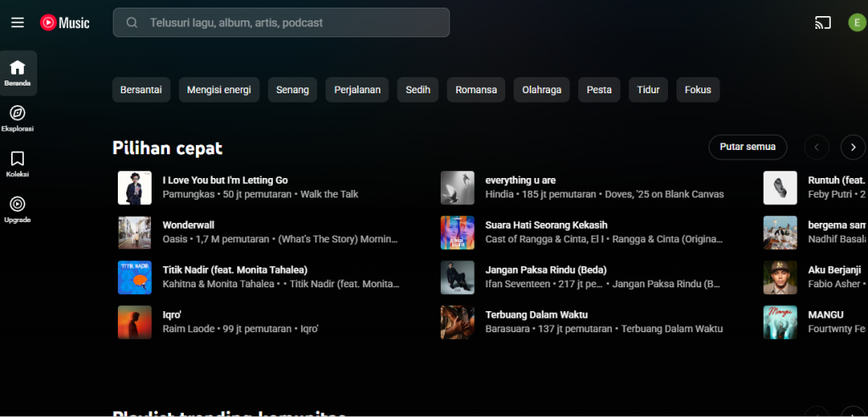Play the Runtuh cover thumbnail

click(x=780, y=187)
